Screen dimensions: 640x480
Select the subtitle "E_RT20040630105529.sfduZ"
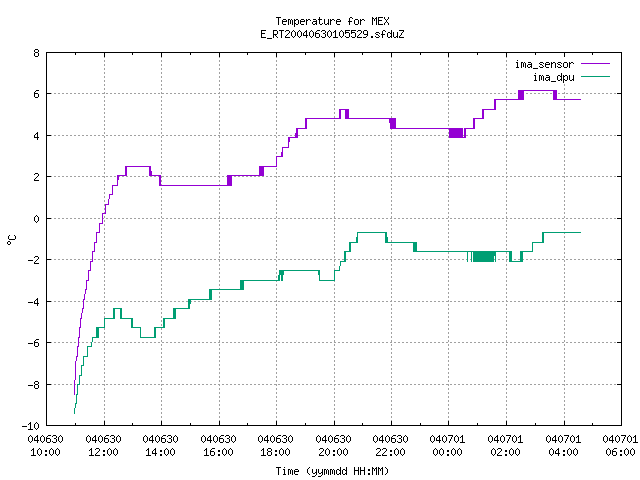(332, 34)
